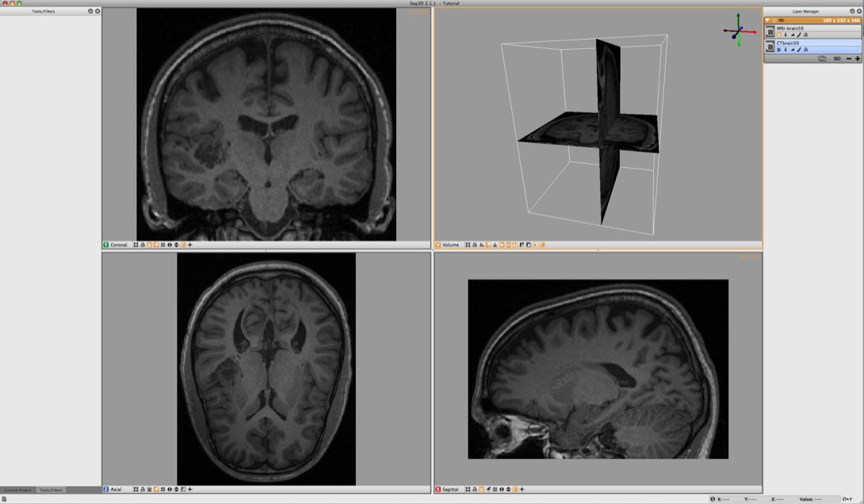The width and height of the screenshot is (864, 504).
Task: Open info for MRI-brain50 layer
Action: click(786, 35)
